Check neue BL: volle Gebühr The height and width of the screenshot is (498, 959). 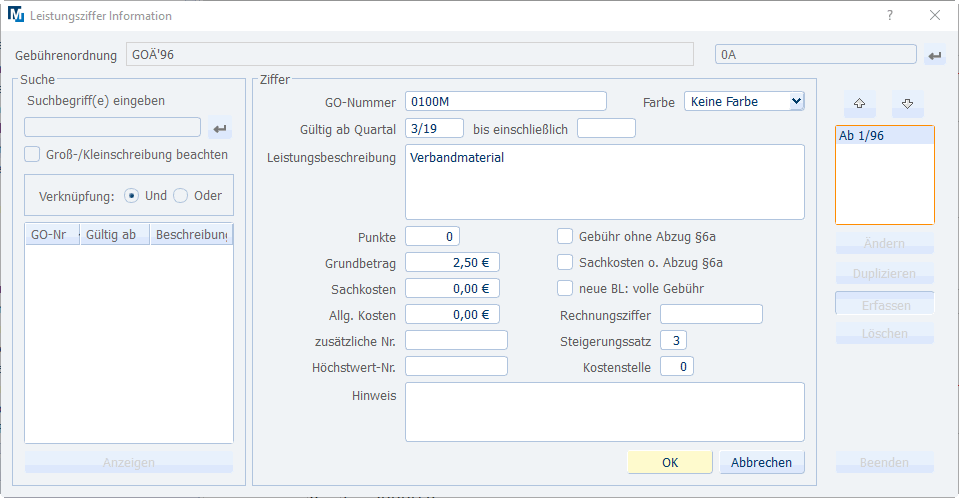565,288
